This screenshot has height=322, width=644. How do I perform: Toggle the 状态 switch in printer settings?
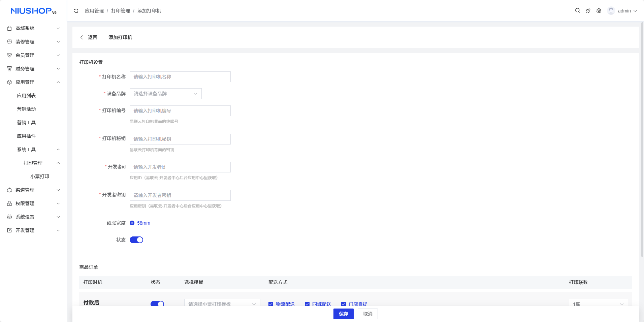point(136,240)
